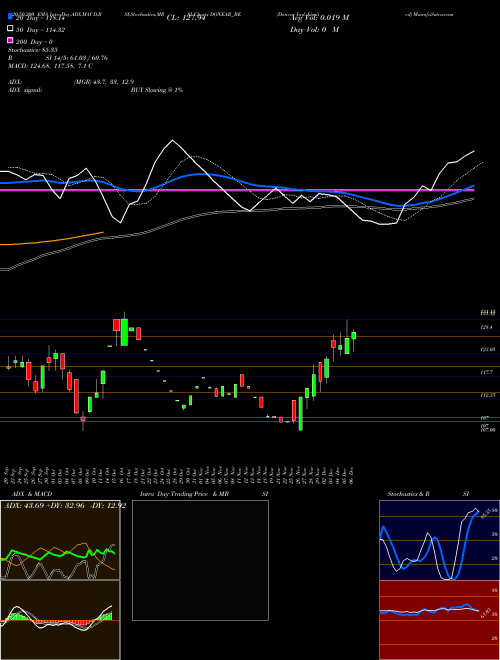Click the 'Day Vol: 0 M' text
The image size is (500, 660).
pyautogui.click(x=314, y=30)
